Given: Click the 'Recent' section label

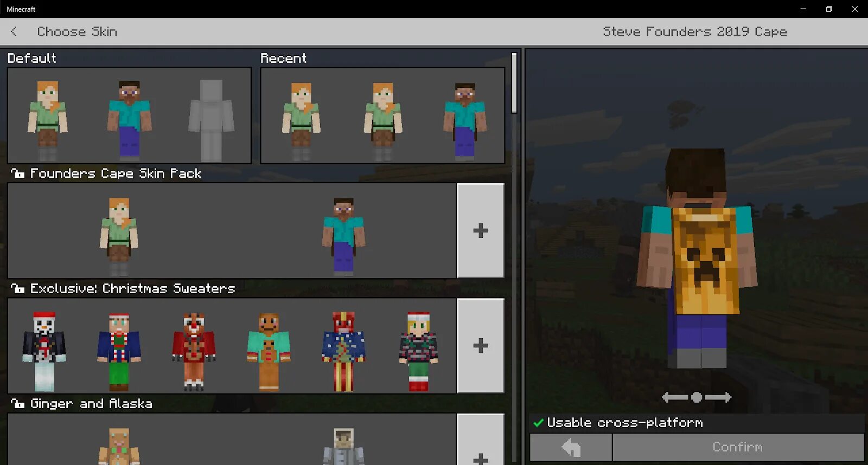Looking at the screenshot, I should pos(283,58).
